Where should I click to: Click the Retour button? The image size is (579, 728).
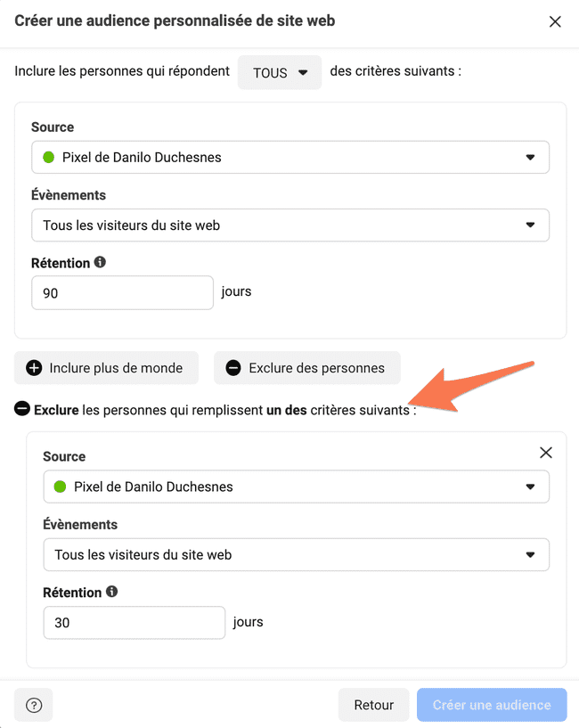pos(374,705)
